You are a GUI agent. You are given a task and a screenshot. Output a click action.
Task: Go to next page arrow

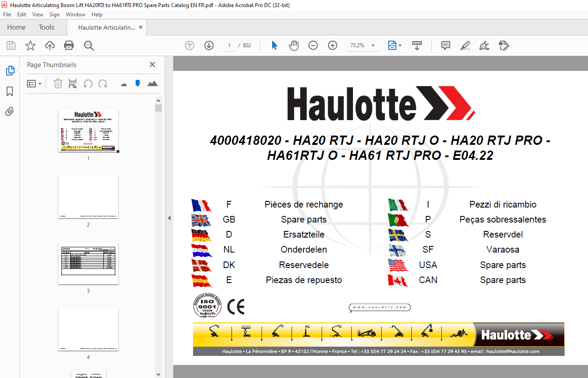209,45
